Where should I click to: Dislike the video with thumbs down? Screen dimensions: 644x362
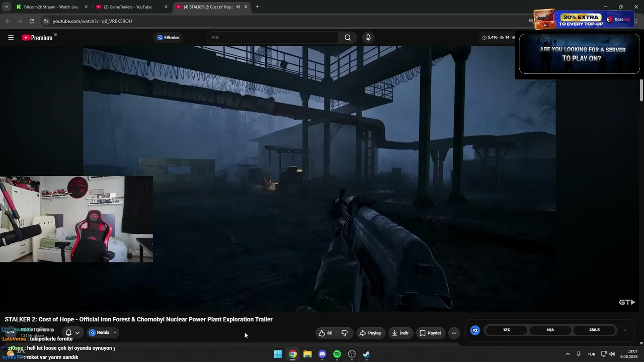pos(345,333)
